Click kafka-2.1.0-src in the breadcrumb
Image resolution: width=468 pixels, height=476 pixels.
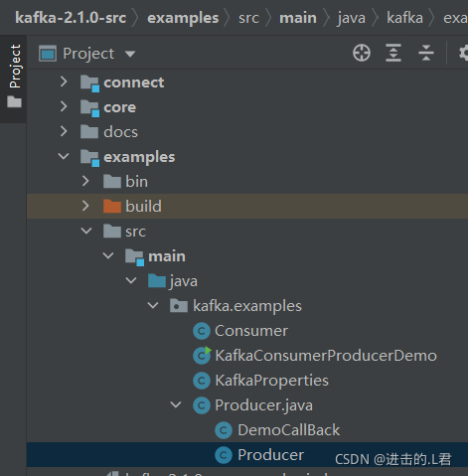[71, 18]
